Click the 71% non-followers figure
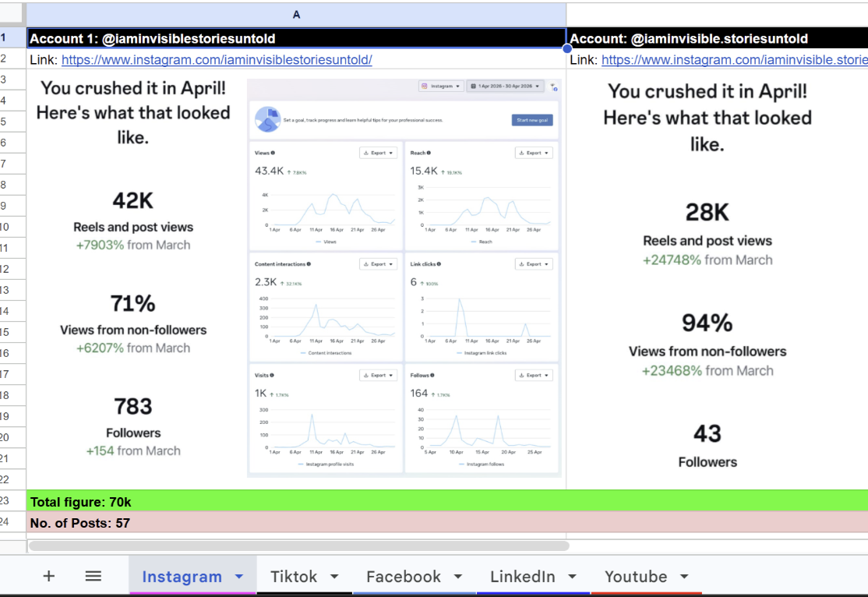868x597 pixels. (133, 303)
